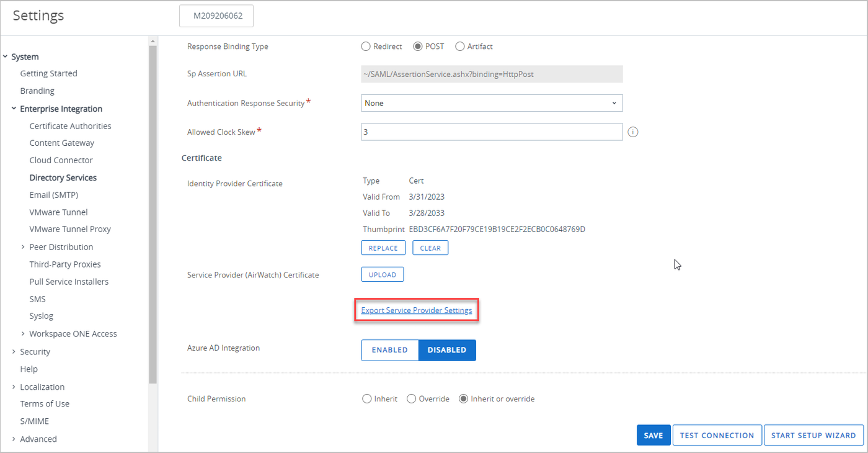Select Directory Services in sidebar

[x=63, y=177]
